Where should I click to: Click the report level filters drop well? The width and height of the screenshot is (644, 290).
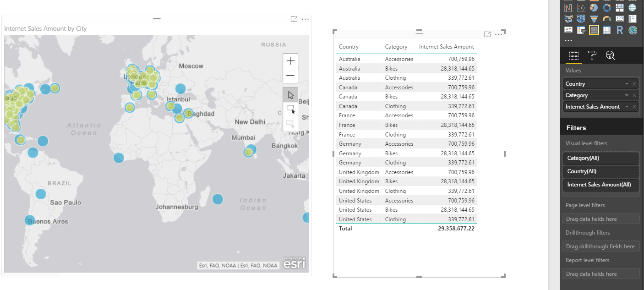coord(601,274)
